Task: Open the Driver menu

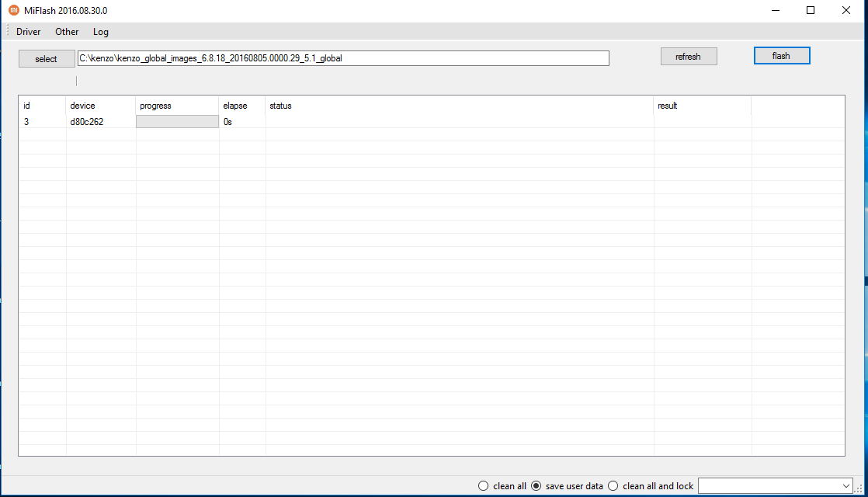Action: pos(28,32)
